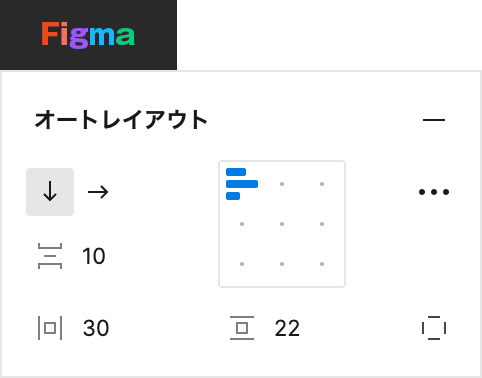Image resolution: width=482 pixels, height=378 pixels.
Task: Remove auto layout with minus icon
Action: click(x=434, y=120)
